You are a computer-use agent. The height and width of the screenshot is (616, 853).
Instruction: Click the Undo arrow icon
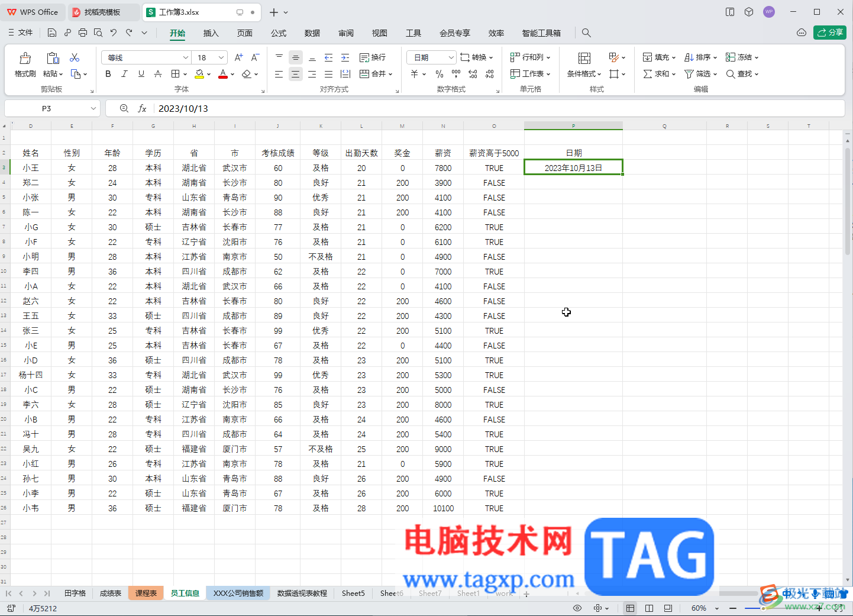coord(114,33)
